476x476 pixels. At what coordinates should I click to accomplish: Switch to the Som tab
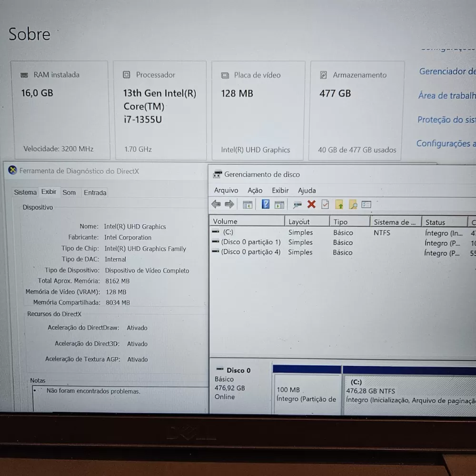(69, 192)
